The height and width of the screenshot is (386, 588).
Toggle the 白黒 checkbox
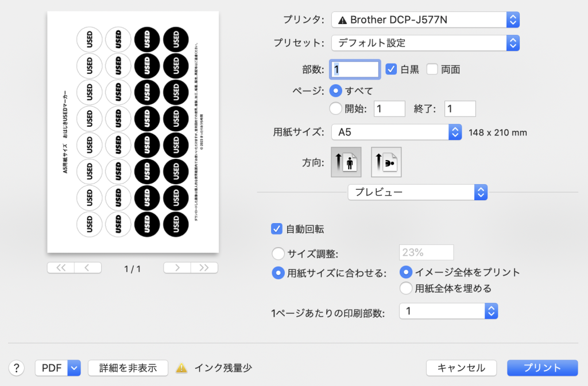click(x=391, y=69)
